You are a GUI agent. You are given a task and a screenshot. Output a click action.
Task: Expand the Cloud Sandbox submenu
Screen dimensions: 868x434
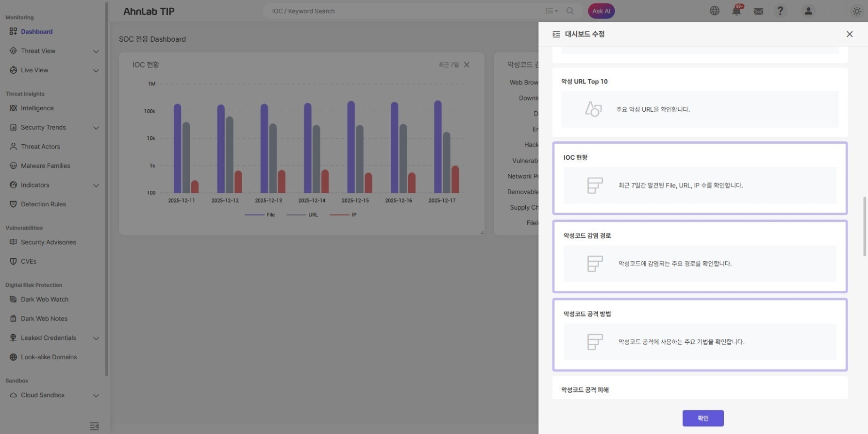pyautogui.click(x=96, y=395)
